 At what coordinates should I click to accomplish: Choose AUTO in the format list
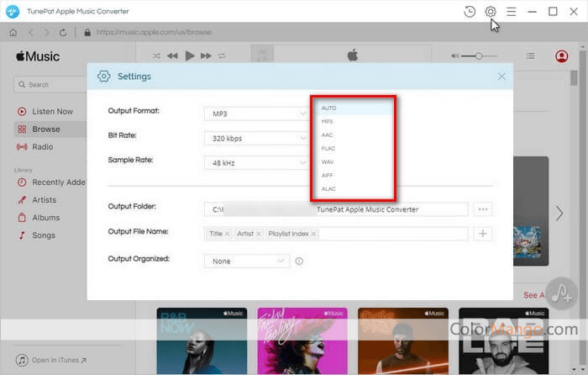[x=328, y=108]
